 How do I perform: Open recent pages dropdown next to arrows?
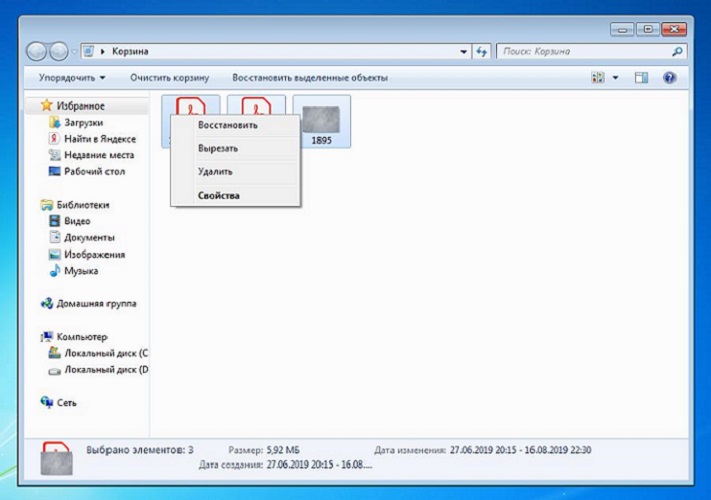click(74, 52)
